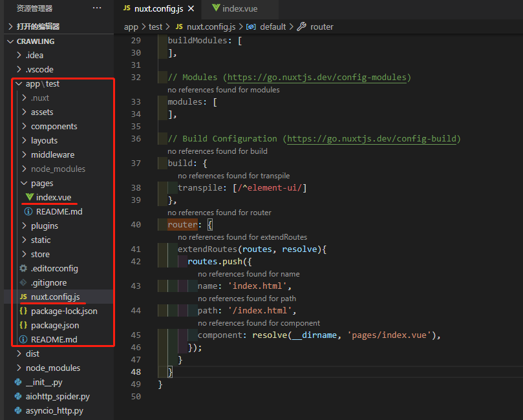Close the nuxt.config.js editor tab
Screen dimensions: 523x420
tap(191, 8)
